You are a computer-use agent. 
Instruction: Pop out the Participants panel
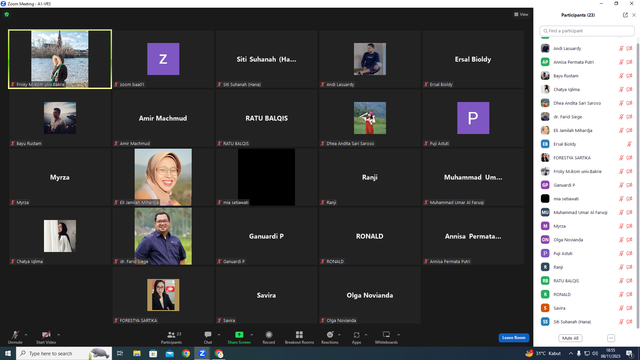pyautogui.click(x=625, y=15)
